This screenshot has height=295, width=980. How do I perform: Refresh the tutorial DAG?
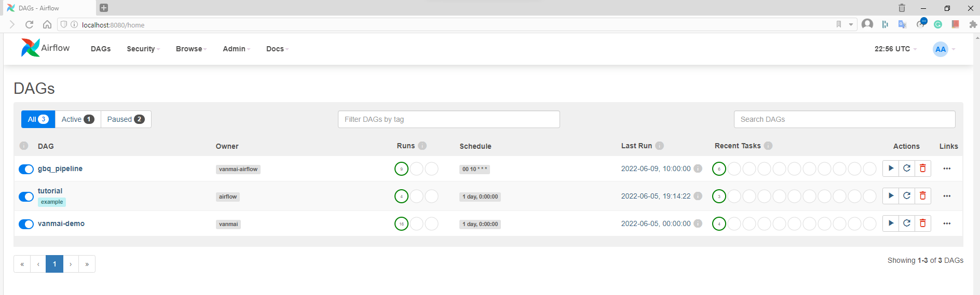tap(907, 196)
